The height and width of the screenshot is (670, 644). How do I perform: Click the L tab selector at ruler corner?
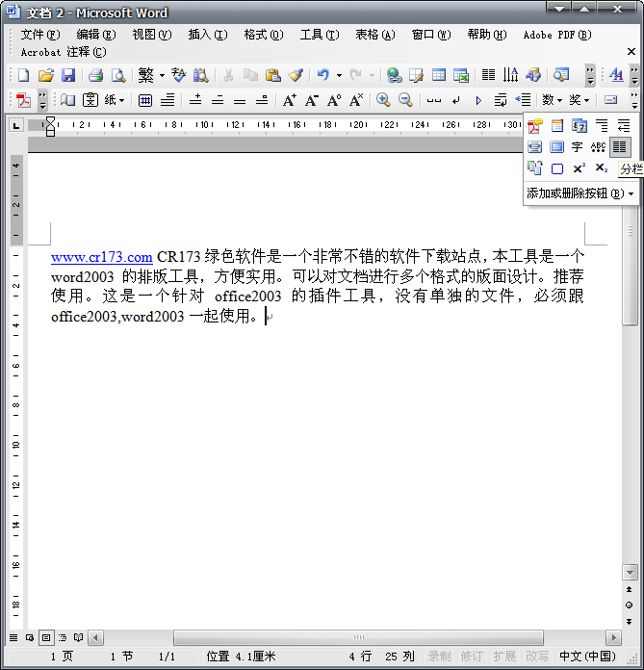[16, 125]
